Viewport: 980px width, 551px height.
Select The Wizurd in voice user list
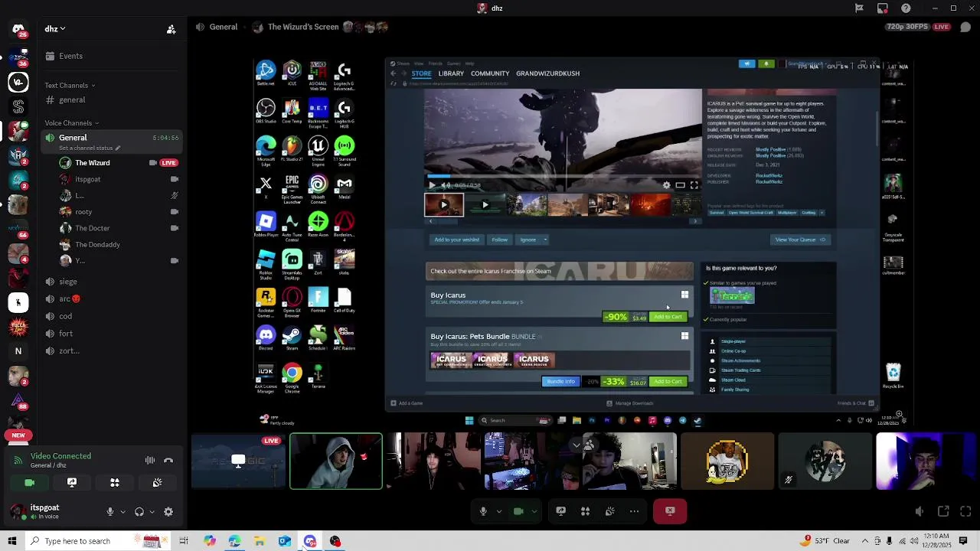tap(119, 163)
